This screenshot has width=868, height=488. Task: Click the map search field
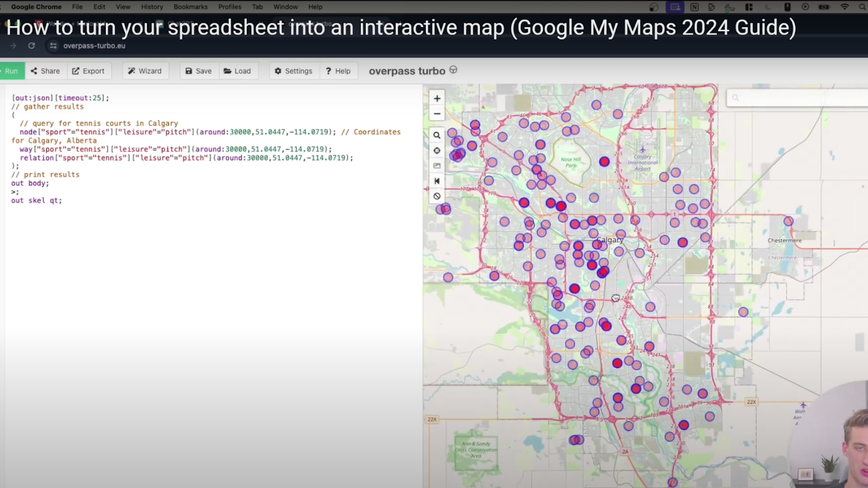coord(797,98)
